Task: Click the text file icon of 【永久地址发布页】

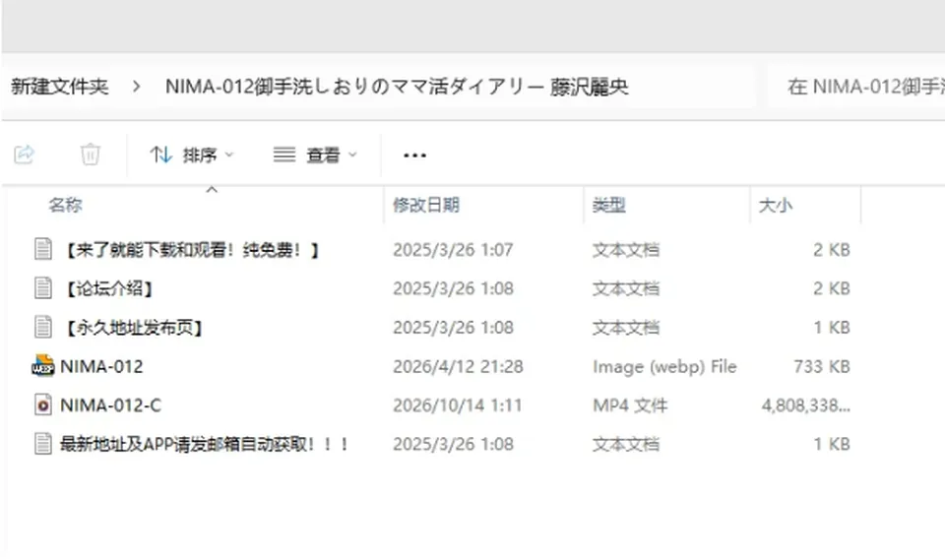Action: pyautogui.click(x=42, y=328)
